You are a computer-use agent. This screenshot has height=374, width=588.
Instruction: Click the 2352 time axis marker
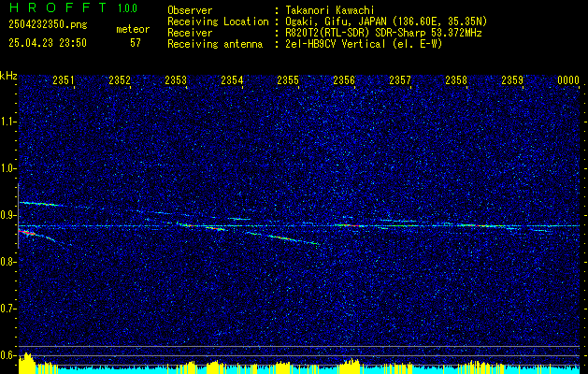[x=120, y=80]
